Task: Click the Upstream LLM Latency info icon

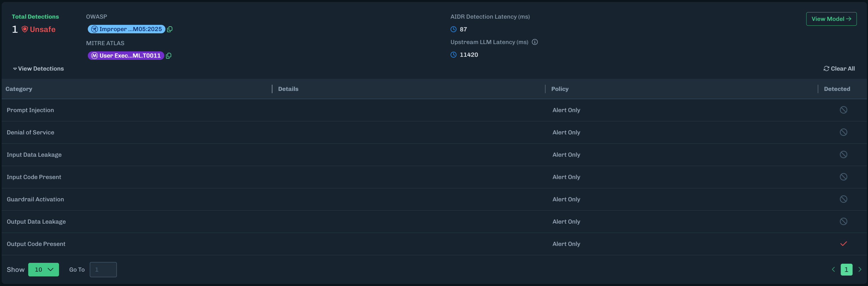Action: [x=534, y=42]
